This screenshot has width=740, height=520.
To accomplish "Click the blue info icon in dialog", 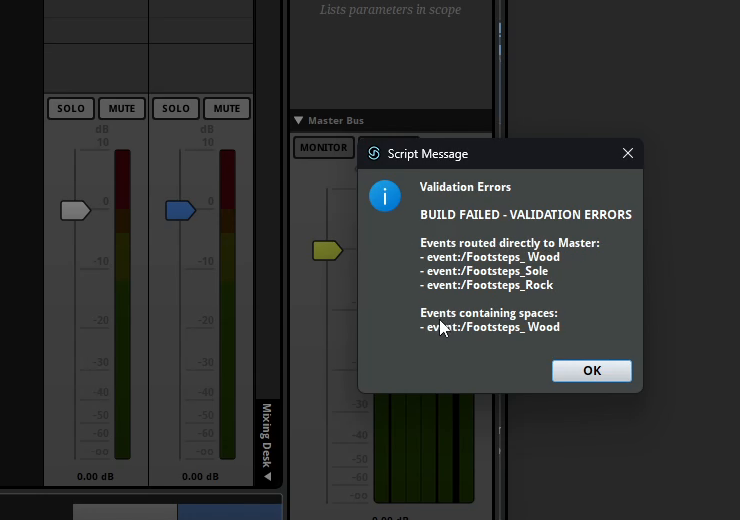I will 385,196.
